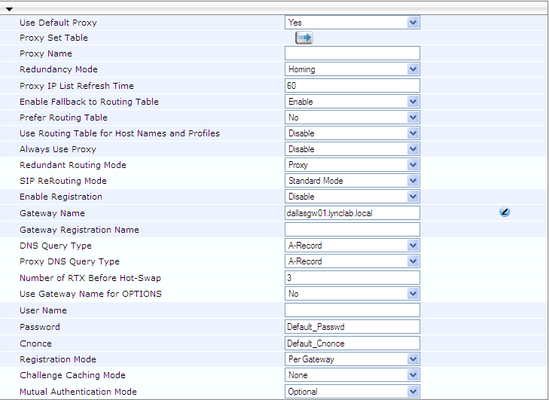Open Use Gateway Name for OPTIONS dropdown
Viewport: 549px width, 400px height.
pos(352,294)
